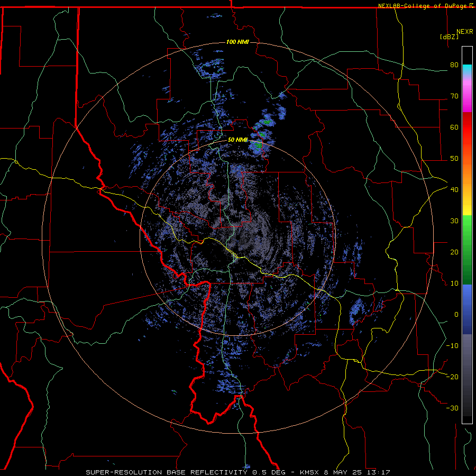Click the 20 value on the dBZ scale
476x476 pixels.
click(x=454, y=252)
